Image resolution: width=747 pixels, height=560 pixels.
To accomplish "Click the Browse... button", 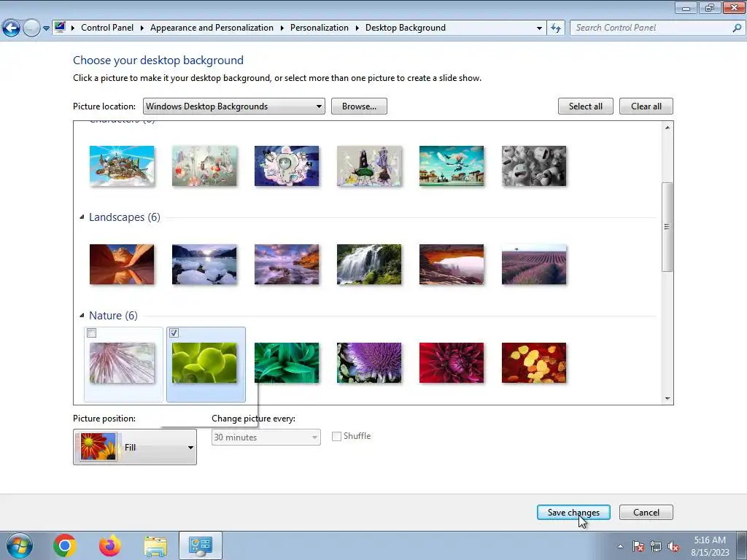I will coord(359,106).
